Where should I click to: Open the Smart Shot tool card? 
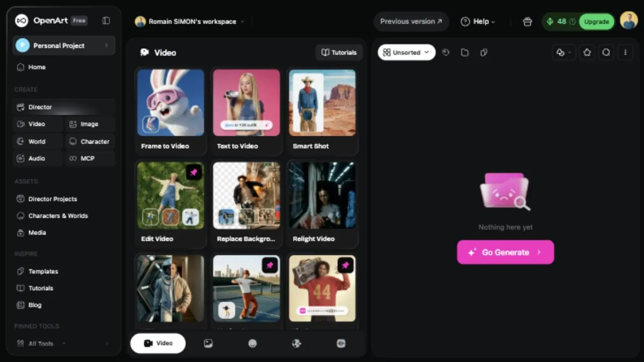323,111
